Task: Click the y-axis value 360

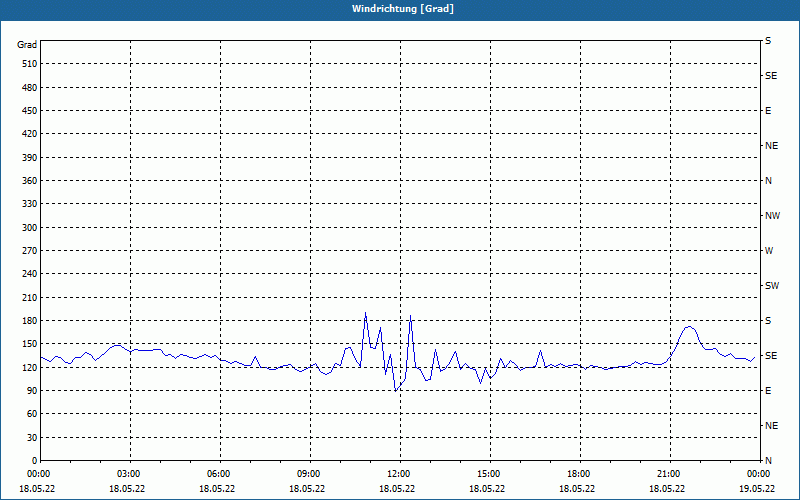Action: tap(30, 181)
